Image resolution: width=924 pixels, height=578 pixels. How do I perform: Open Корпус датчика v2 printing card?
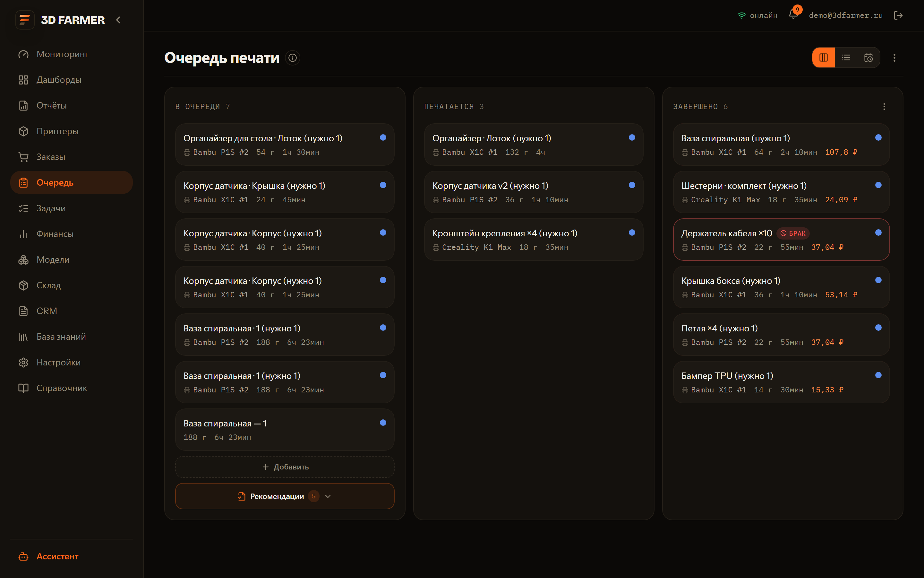click(534, 192)
